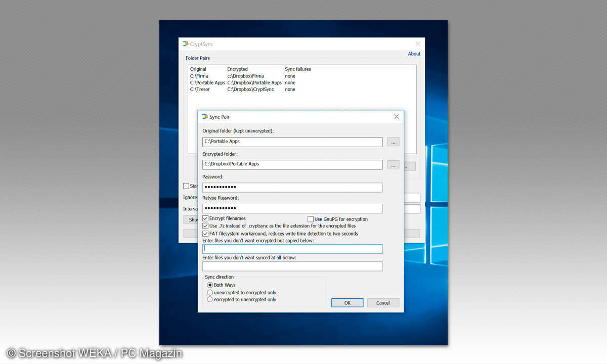This screenshot has height=364, width=607.
Task: Confirm the sync pair with OK
Action: pos(347,303)
